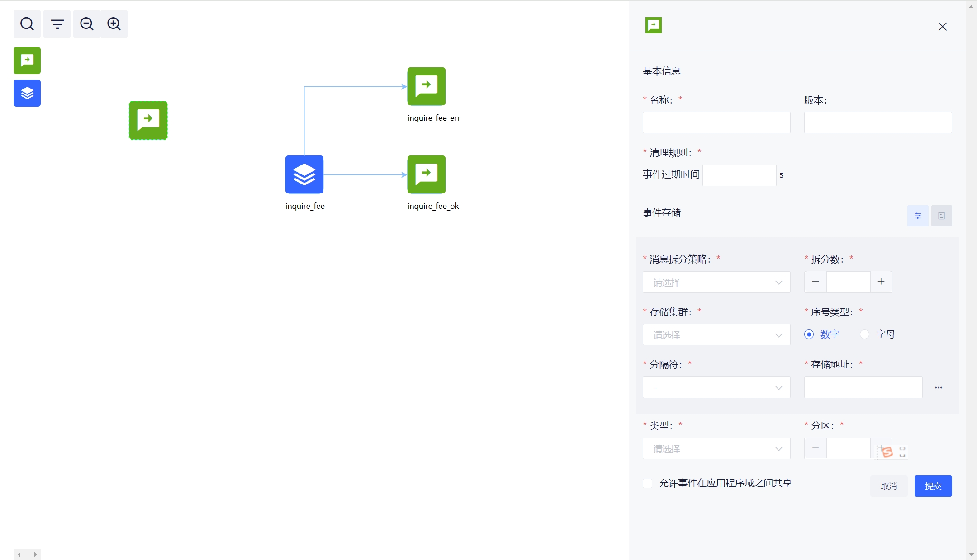Switch event storage to form view
This screenshot has height=560, width=977.
pos(918,216)
